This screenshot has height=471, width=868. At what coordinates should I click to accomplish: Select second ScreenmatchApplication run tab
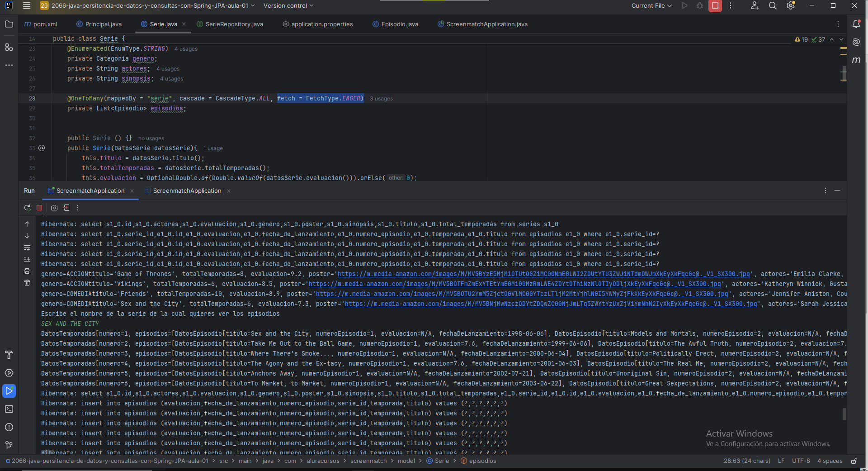[183, 190]
